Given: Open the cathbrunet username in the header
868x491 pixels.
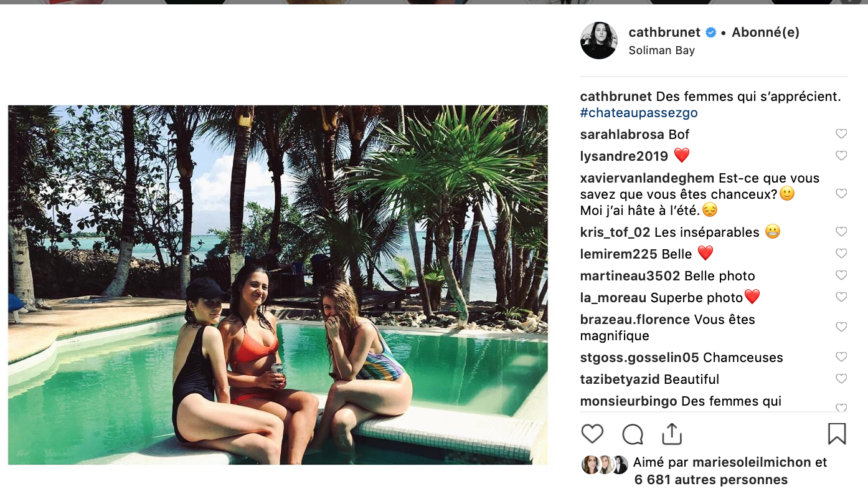Looking at the screenshot, I should point(664,32).
